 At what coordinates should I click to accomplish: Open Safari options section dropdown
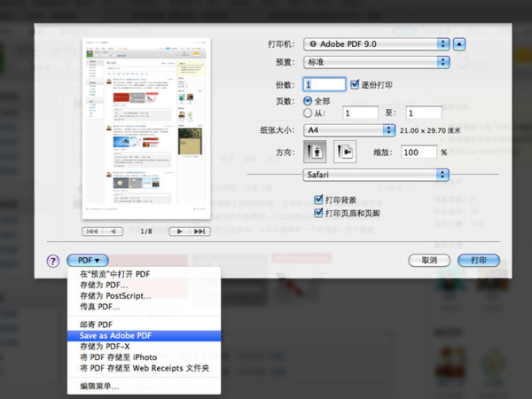(376, 175)
